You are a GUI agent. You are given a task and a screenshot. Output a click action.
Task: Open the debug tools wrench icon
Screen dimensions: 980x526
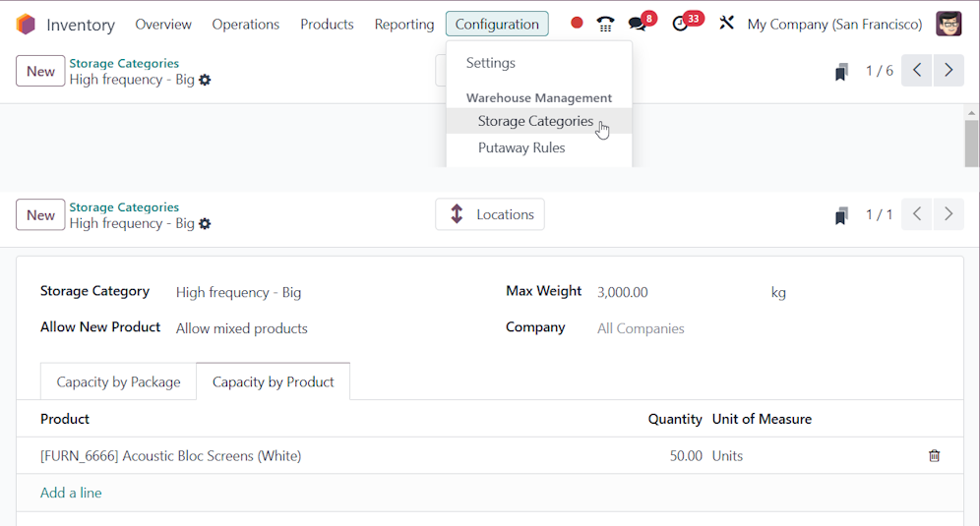pyautogui.click(x=725, y=24)
